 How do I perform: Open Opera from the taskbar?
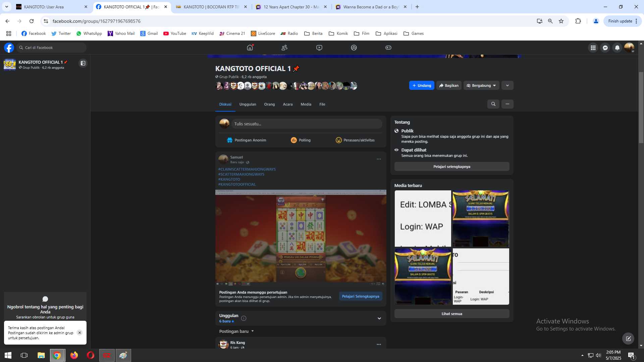click(90, 355)
